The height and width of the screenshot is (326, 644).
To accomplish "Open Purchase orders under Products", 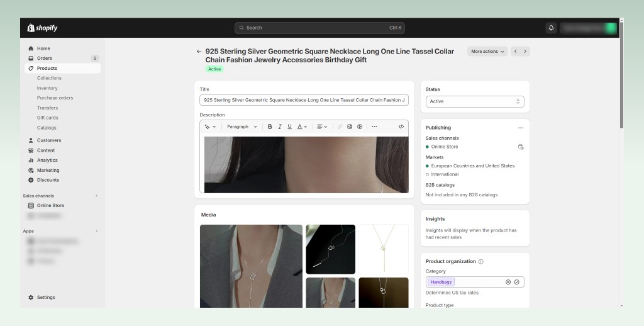I will [x=55, y=98].
